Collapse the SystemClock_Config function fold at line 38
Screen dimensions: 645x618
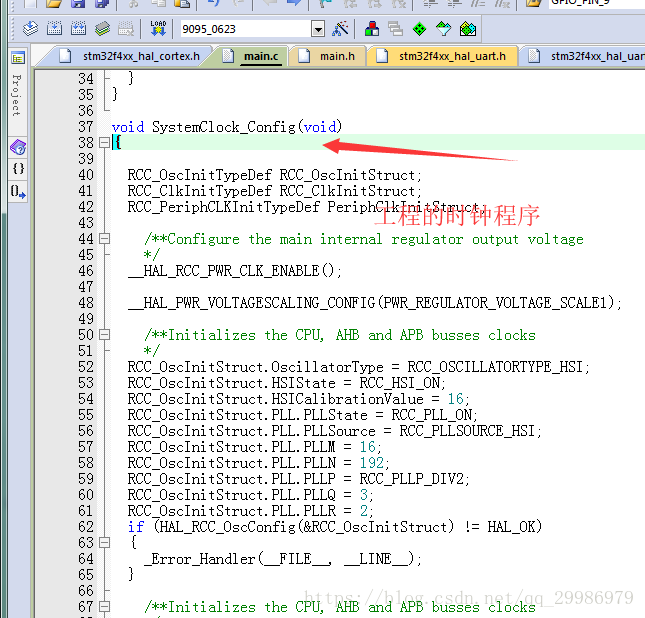(104, 142)
